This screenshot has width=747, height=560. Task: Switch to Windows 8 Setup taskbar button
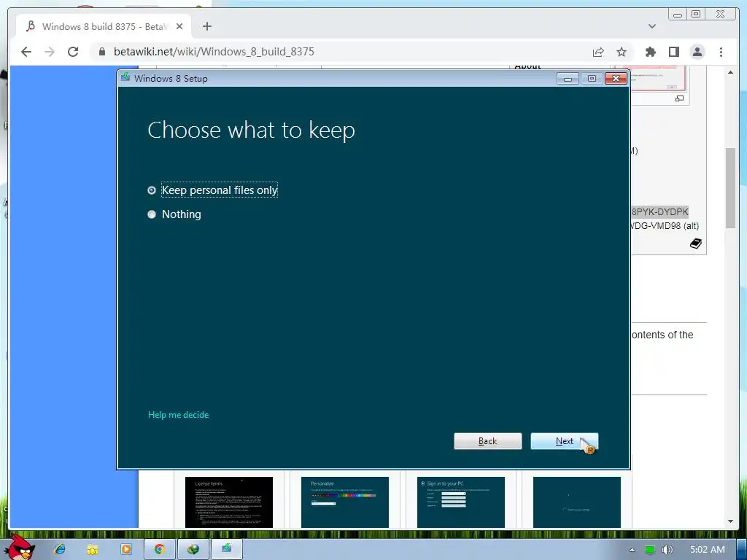[226, 549]
